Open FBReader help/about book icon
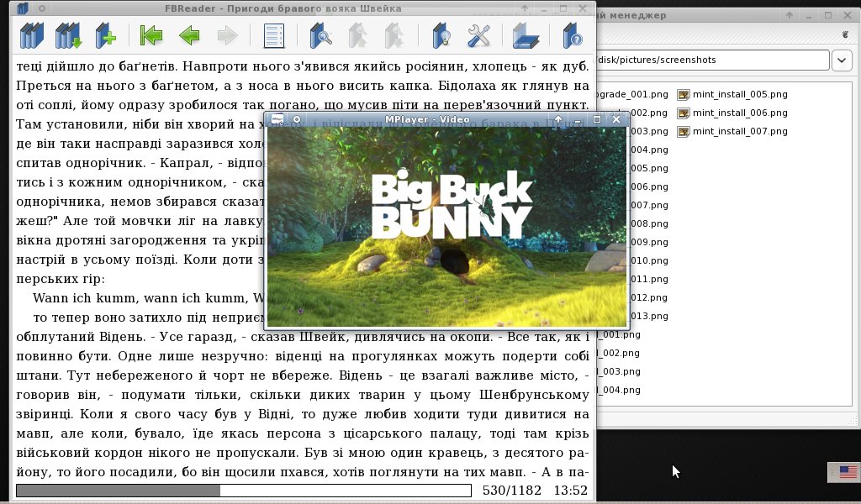 pyautogui.click(x=572, y=36)
